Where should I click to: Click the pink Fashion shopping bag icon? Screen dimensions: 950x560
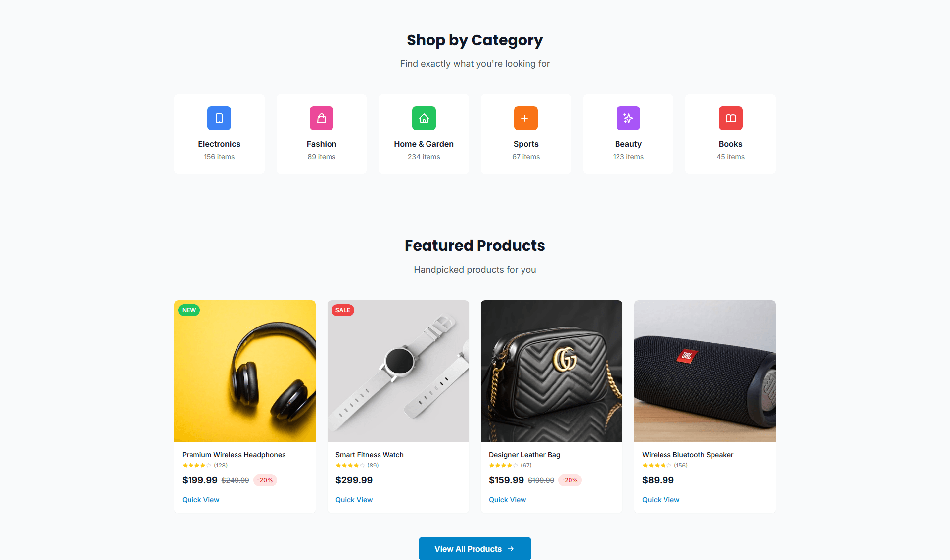(322, 118)
